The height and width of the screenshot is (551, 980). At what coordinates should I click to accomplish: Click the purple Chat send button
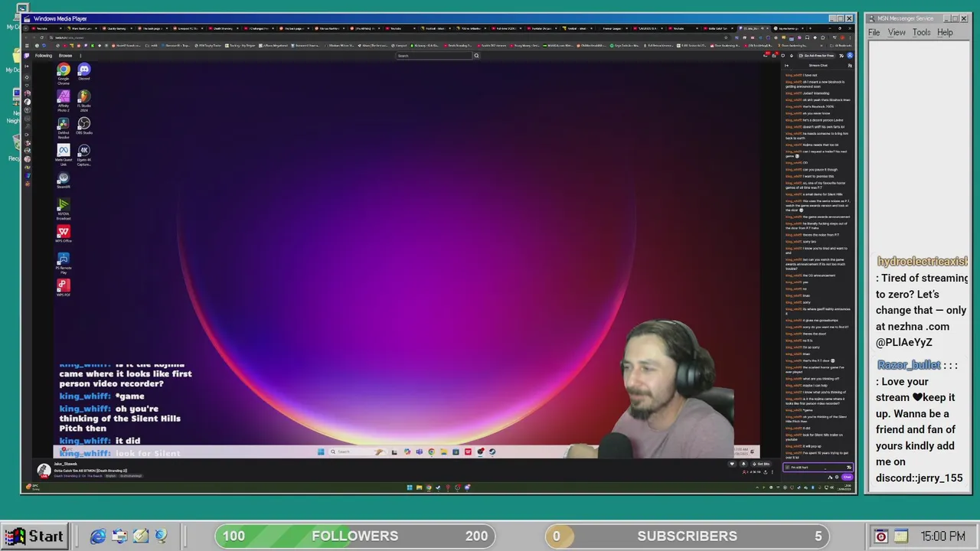pyautogui.click(x=847, y=477)
